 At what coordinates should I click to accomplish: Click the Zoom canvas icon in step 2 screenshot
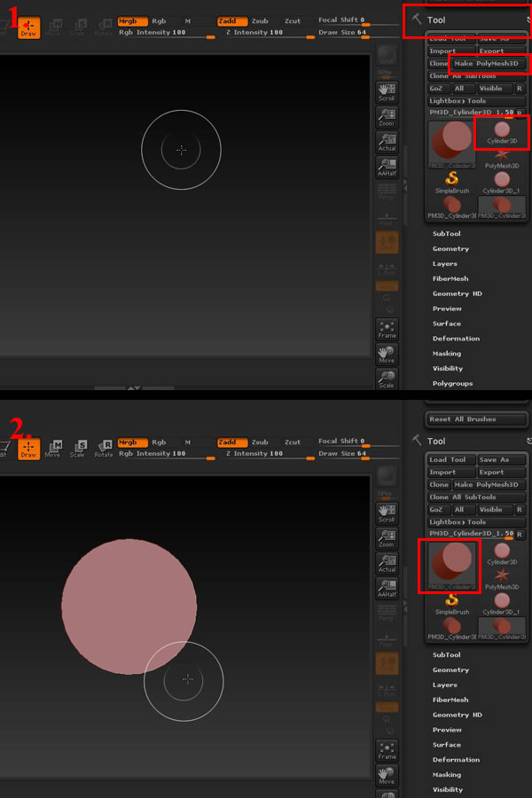coord(387,539)
